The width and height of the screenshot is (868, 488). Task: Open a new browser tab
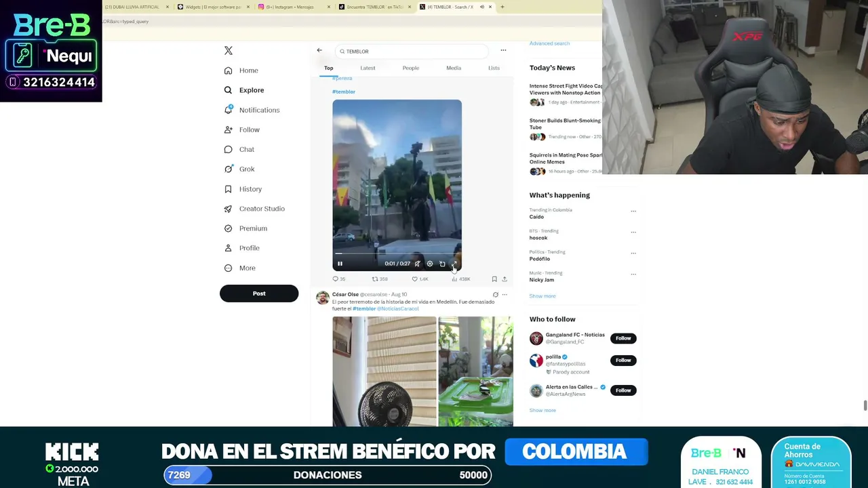point(502,7)
